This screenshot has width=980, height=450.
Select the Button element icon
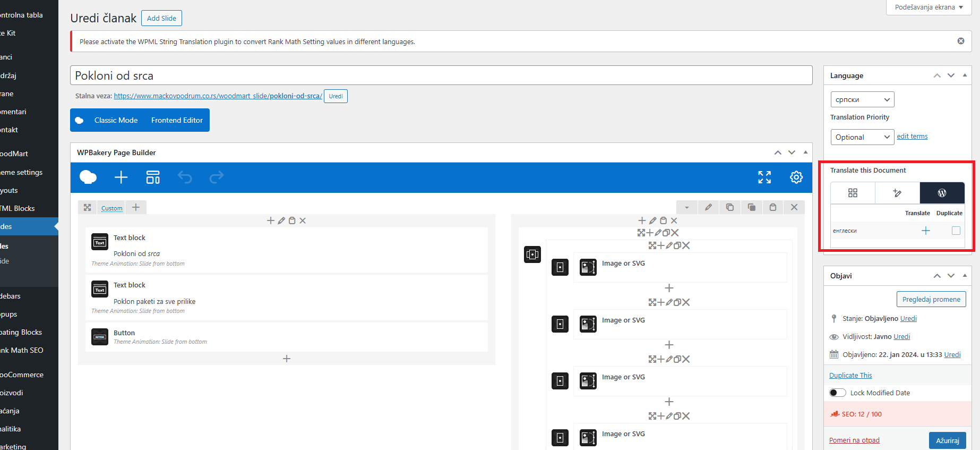(x=100, y=337)
